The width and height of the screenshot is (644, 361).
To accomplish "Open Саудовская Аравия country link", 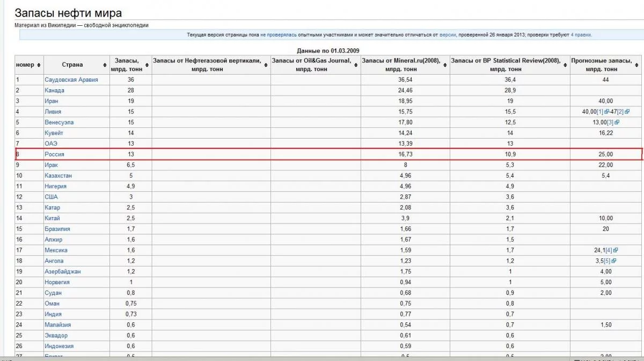I will [71, 80].
